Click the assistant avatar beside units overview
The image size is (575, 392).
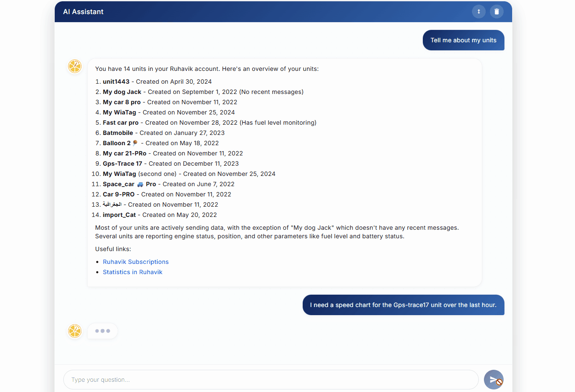pyautogui.click(x=75, y=66)
